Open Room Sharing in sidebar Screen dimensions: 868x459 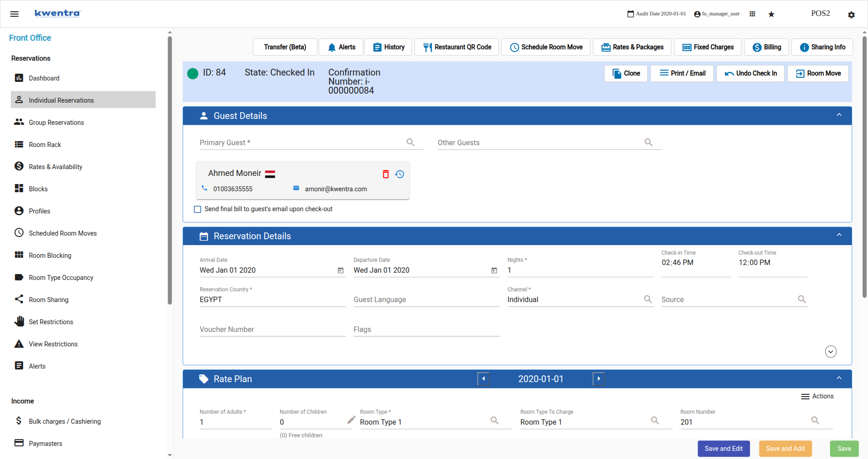pyautogui.click(x=83, y=299)
